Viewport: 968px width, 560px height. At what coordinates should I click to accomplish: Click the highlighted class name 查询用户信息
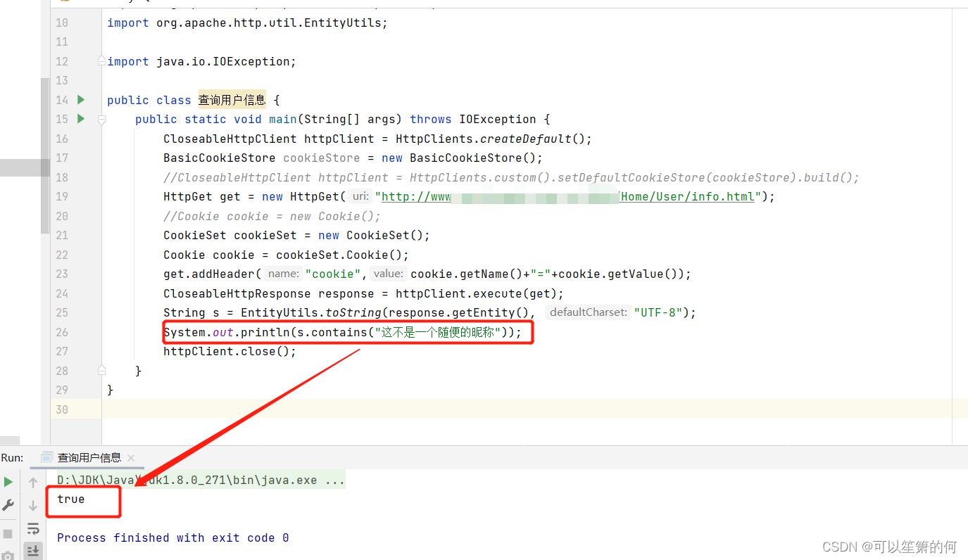(231, 100)
